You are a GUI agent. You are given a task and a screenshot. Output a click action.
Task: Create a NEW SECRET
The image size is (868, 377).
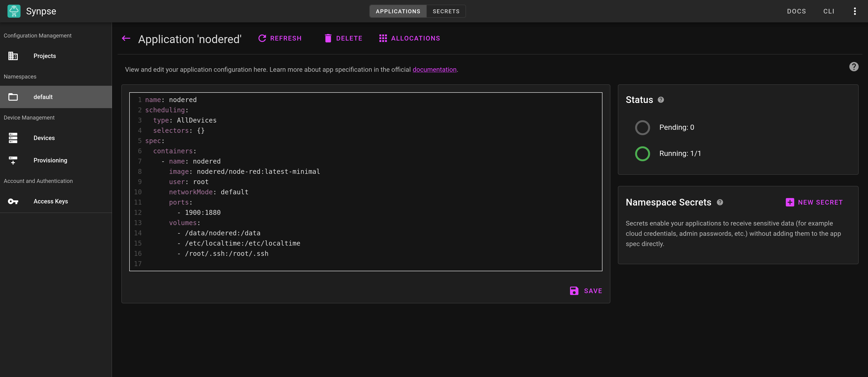(814, 202)
